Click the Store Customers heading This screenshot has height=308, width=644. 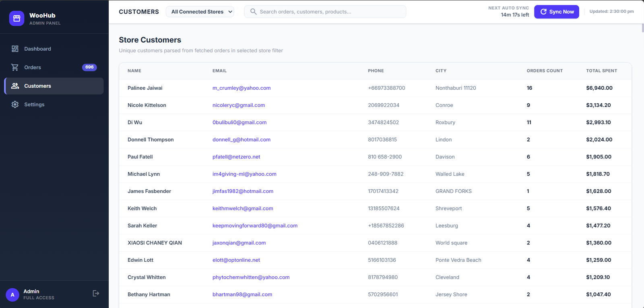pyautogui.click(x=150, y=40)
